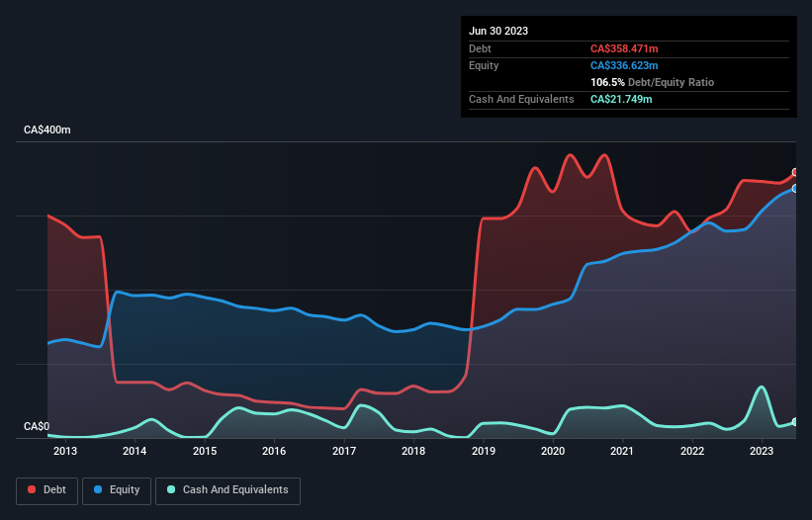This screenshot has width=812, height=520.
Task: Click the 2017 x-axis label
Action: click(344, 451)
